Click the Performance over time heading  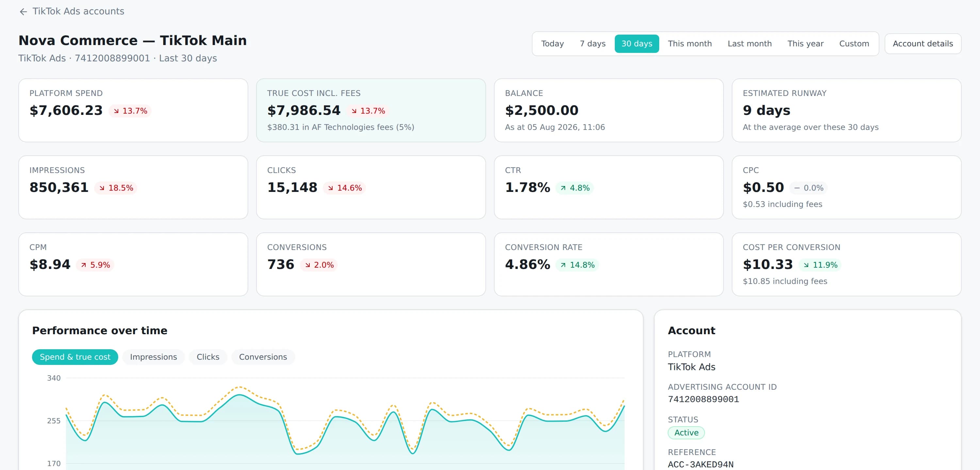99,330
